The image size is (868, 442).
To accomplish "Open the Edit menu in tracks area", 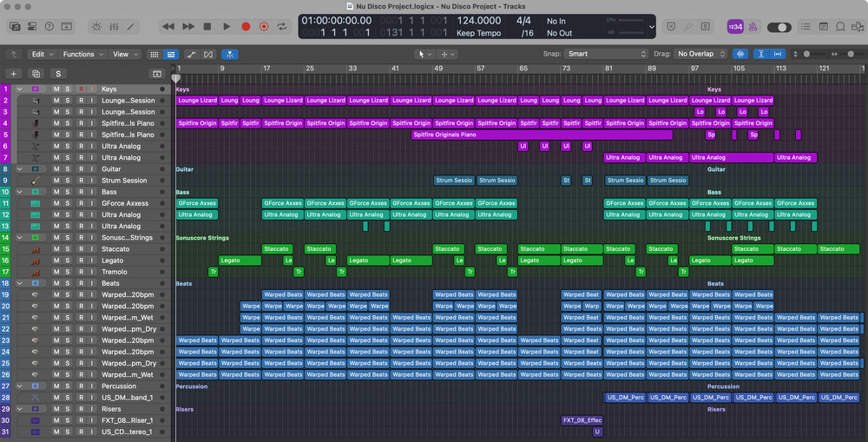I will click(x=41, y=54).
